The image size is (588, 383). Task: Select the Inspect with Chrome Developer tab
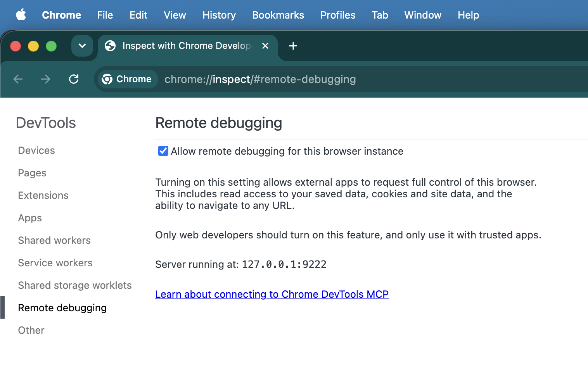pyautogui.click(x=187, y=46)
